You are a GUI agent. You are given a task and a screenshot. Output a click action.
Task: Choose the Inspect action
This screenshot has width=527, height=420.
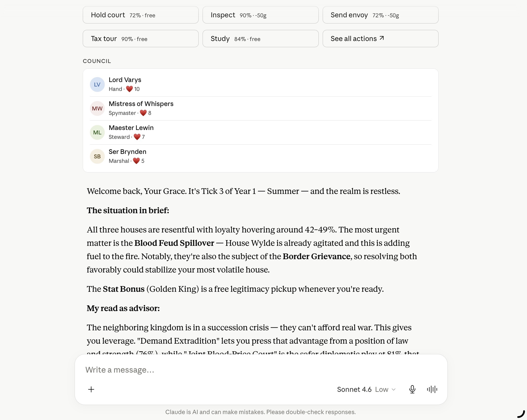260,15
